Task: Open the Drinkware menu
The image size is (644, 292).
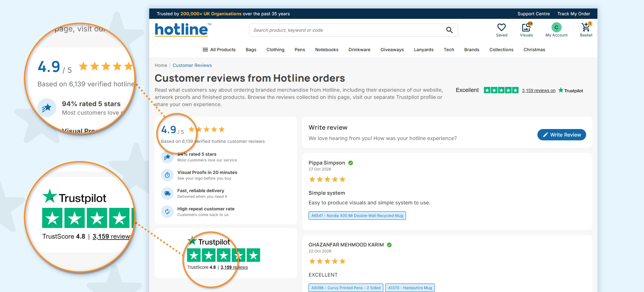Action: [359, 50]
